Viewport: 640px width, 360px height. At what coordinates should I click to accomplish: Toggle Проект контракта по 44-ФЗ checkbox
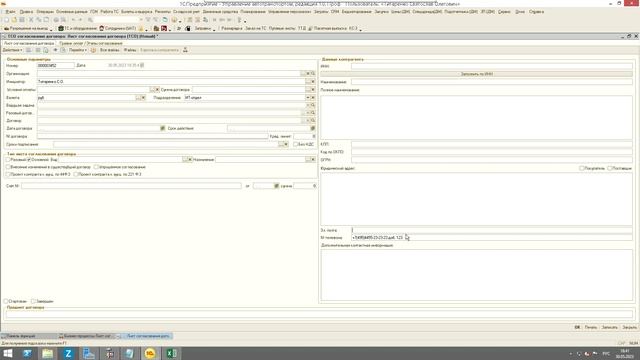click(8, 174)
